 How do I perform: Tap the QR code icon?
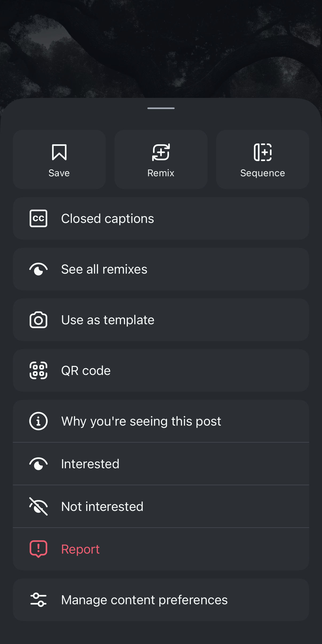pos(38,370)
